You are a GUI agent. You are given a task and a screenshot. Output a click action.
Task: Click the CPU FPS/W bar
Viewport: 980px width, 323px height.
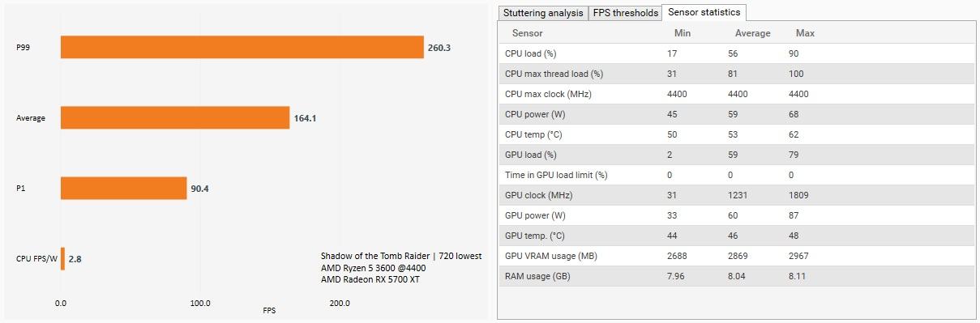(62, 258)
